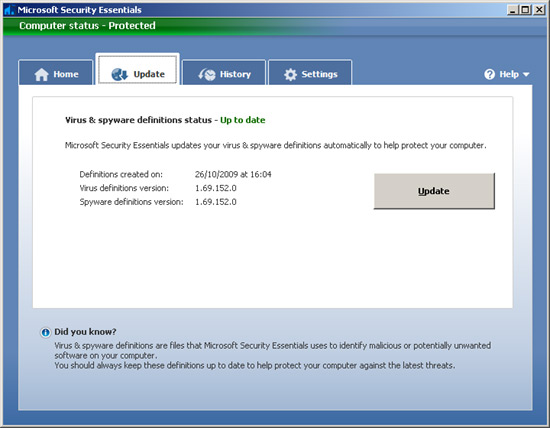Click the question mark Help icon
Viewport: 550px width, 428px height.
pyautogui.click(x=489, y=74)
